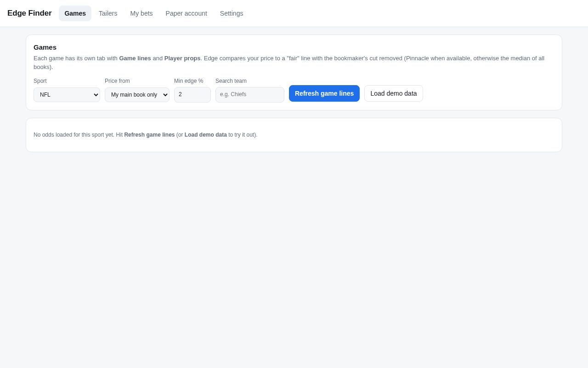Click bold 'Game lines' in the description
This screenshot has width=588, height=368.
(x=135, y=58)
